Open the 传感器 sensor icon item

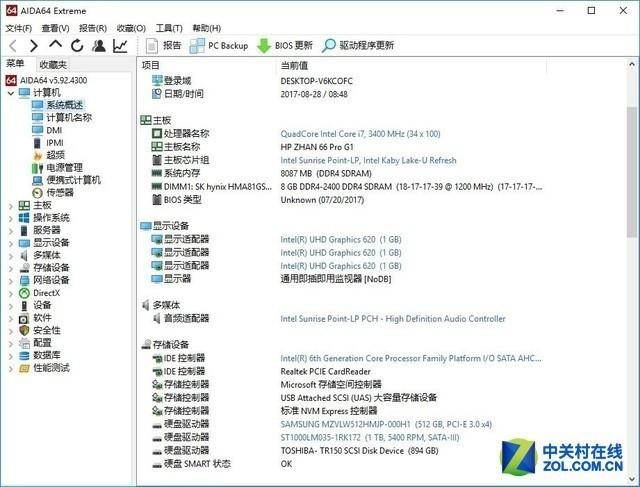pyautogui.click(x=38, y=193)
